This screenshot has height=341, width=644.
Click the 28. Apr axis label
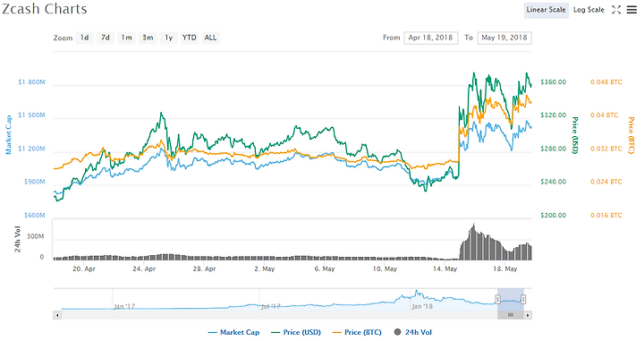pos(204,269)
